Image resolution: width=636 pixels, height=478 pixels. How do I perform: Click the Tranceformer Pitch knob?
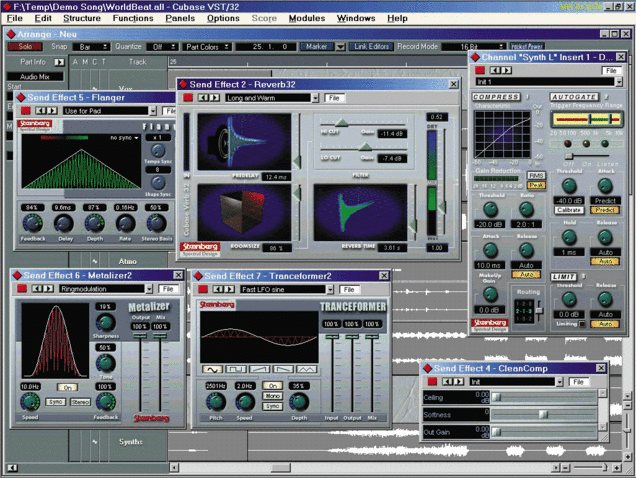215,400
